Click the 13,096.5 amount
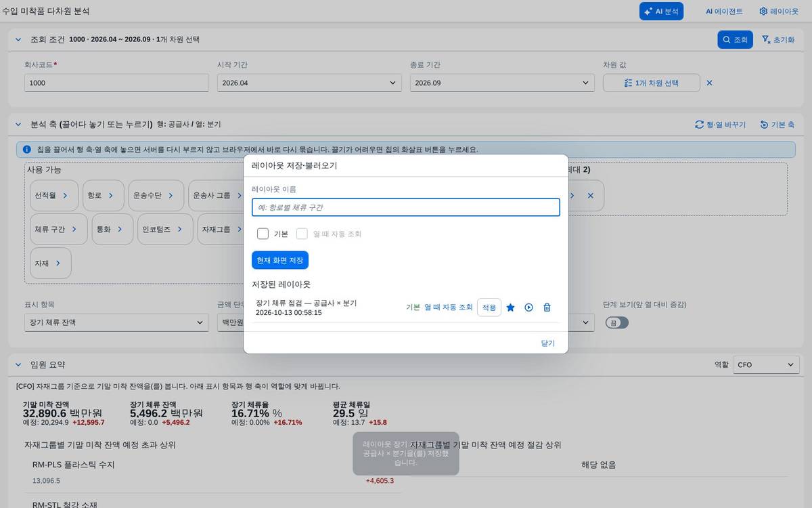 tap(46, 481)
